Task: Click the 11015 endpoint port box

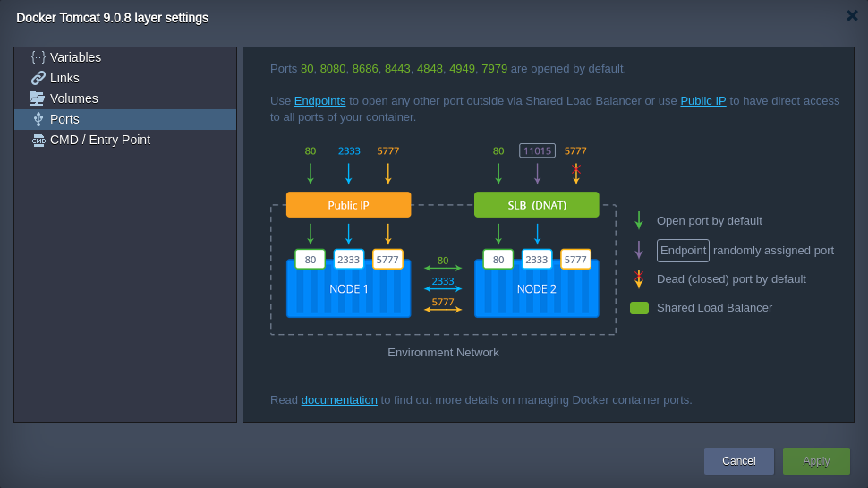Action: pos(537,150)
